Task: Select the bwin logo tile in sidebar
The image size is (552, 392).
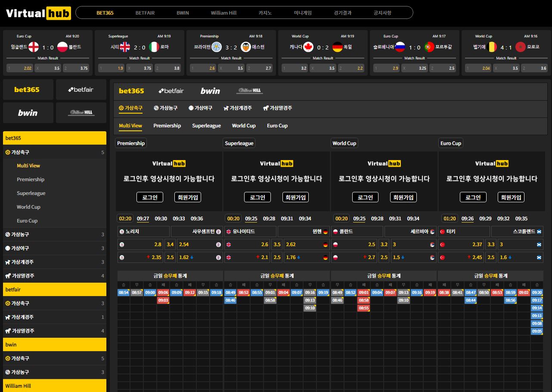Action: click(x=28, y=113)
